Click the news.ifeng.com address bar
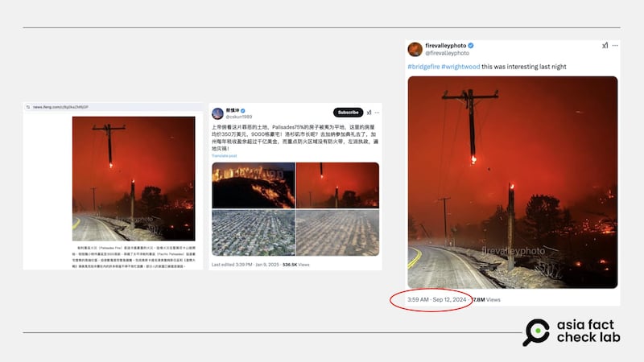Viewport: 644px width, 362px height. (114, 107)
